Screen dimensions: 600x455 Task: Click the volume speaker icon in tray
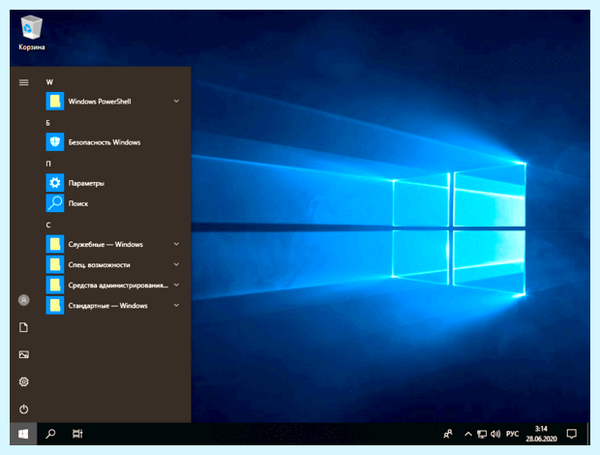(x=496, y=434)
